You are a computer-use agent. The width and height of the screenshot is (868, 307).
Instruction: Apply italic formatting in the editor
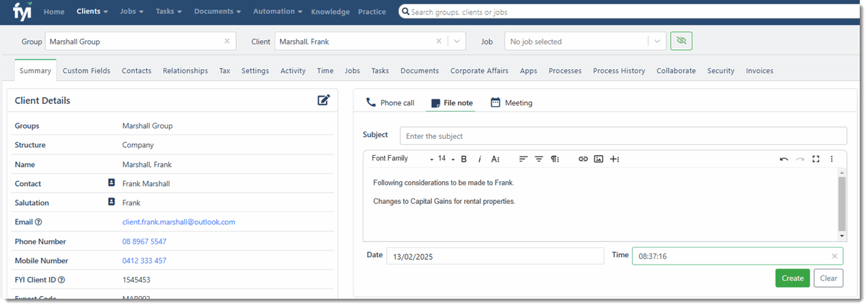pos(480,159)
